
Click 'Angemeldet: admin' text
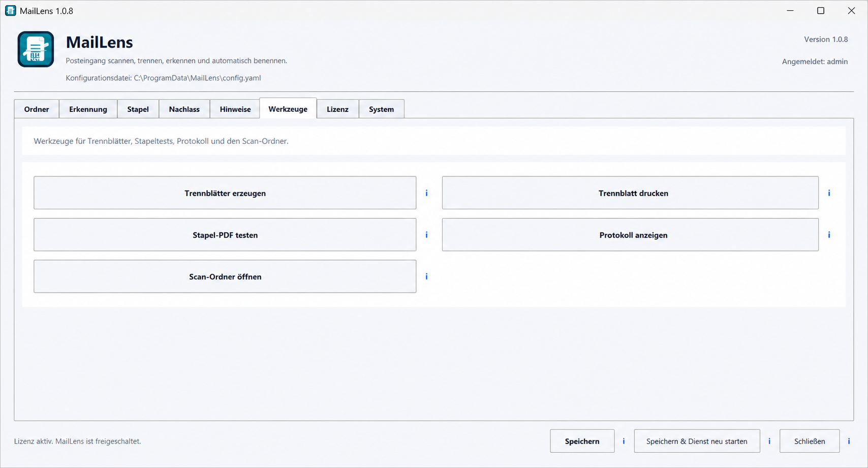point(815,61)
